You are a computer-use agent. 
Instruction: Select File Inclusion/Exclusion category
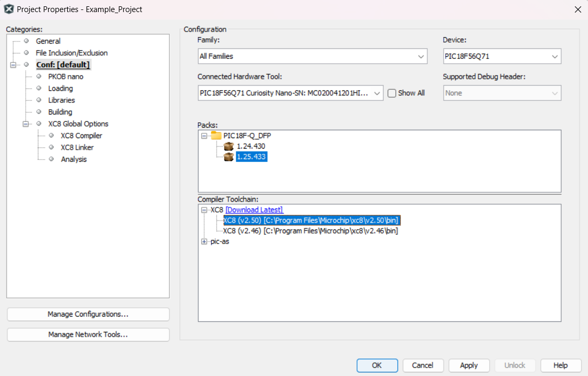(71, 53)
